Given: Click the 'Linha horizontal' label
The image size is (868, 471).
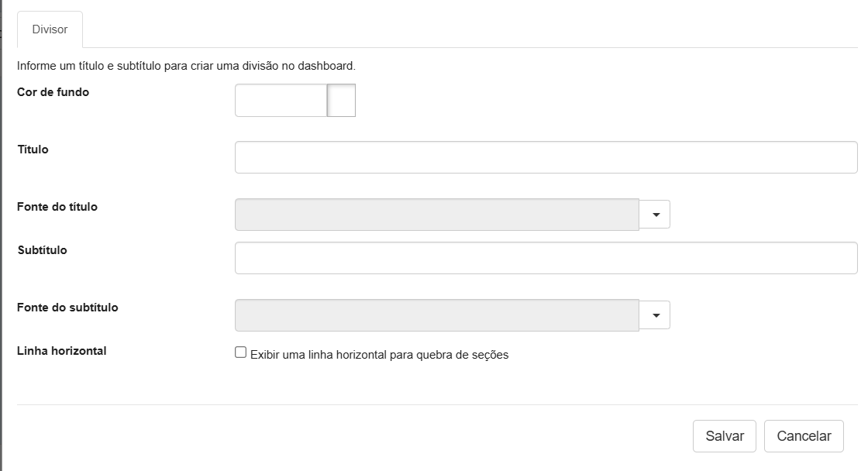Looking at the screenshot, I should coord(61,351).
